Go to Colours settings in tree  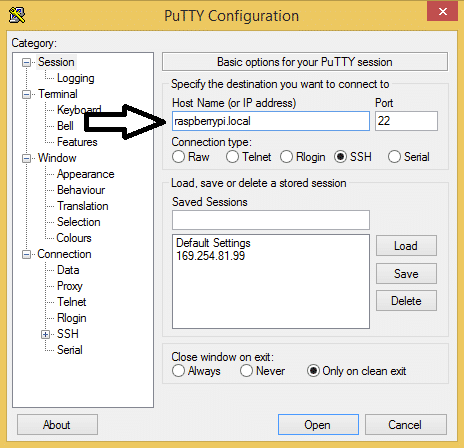(74, 238)
